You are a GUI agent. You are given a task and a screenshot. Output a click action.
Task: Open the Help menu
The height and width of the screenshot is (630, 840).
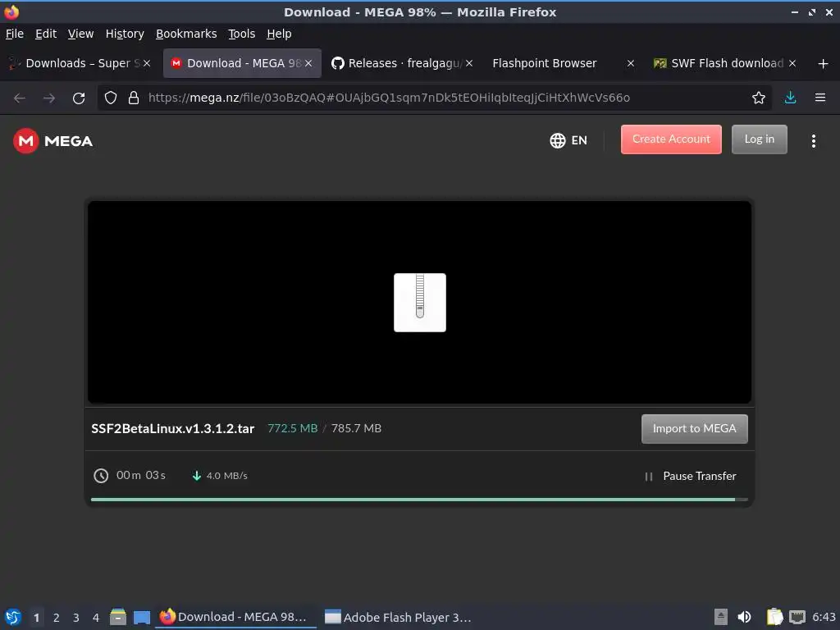click(x=279, y=34)
